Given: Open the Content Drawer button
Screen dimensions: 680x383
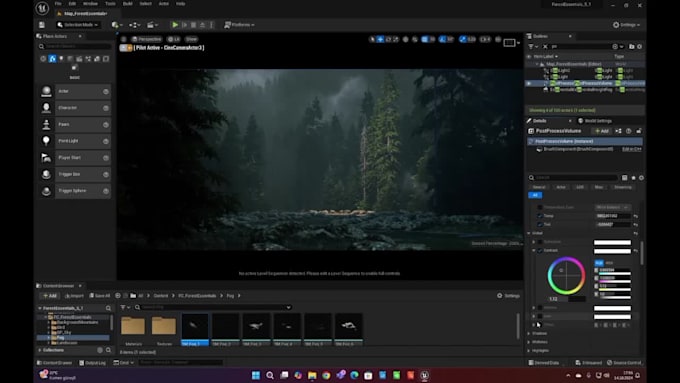Looking at the screenshot, I should pos(55,363).
